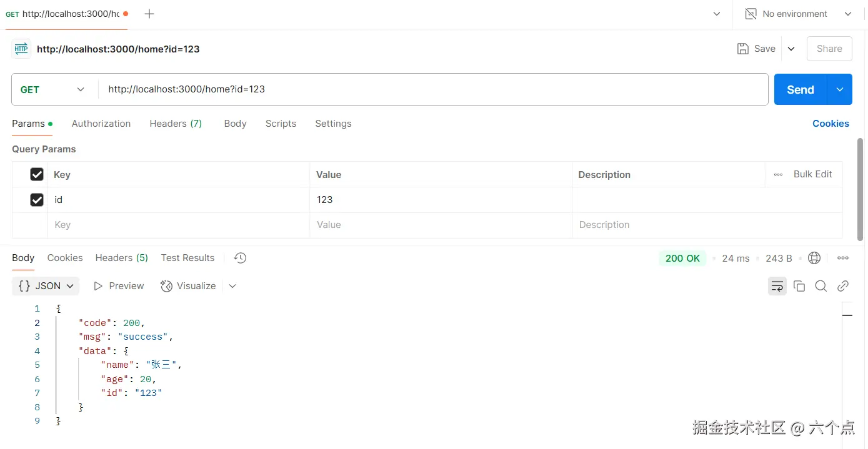Open the Test Results tab
The image size is (868, 449).
coord(187,258)
